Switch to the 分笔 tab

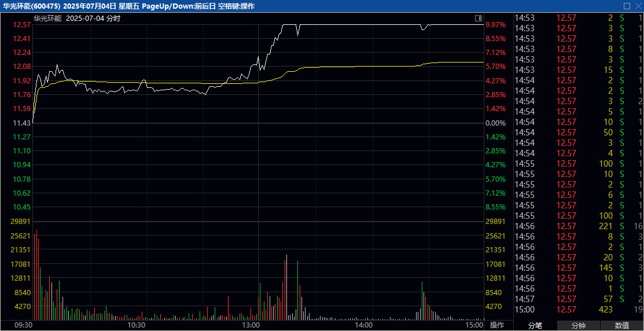click(535, 326)
